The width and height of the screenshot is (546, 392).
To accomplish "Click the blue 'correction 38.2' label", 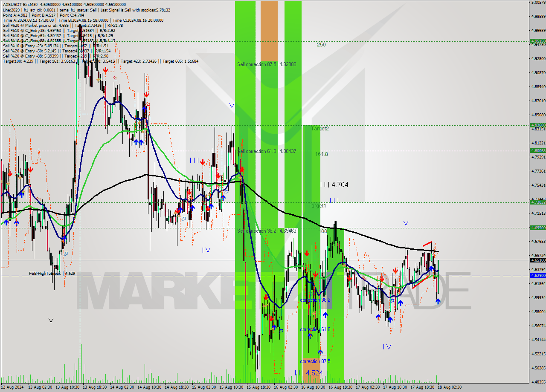I will (x=315, y=300).
